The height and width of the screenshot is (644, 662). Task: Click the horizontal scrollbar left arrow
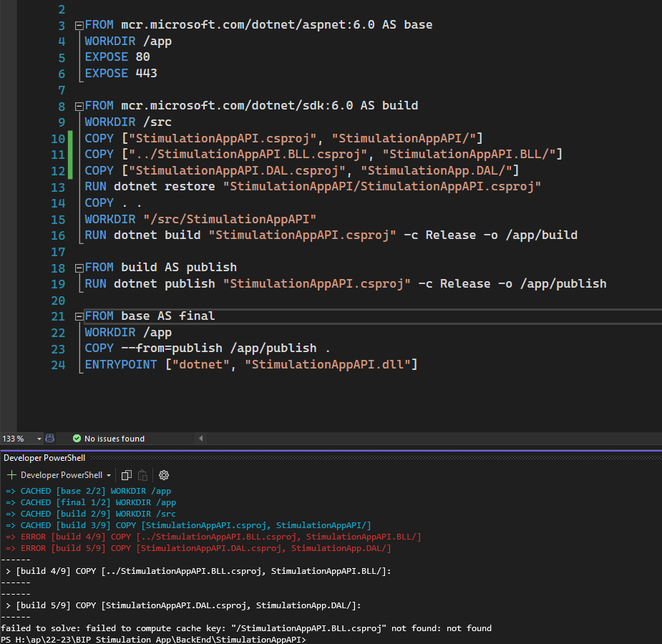(x=201, y=439)
